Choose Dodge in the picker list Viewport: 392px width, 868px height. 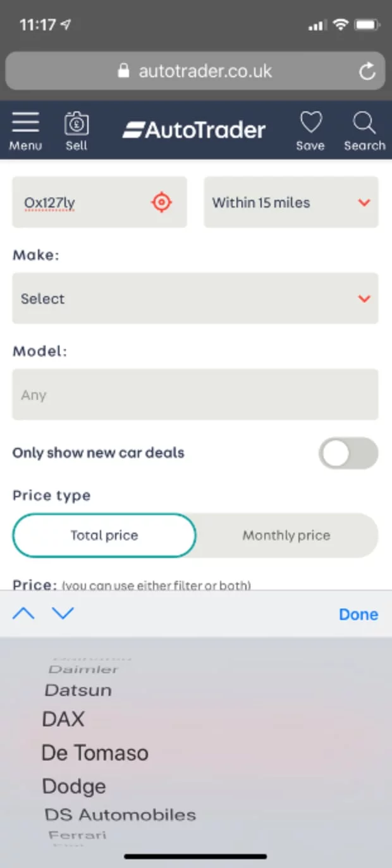74,786
